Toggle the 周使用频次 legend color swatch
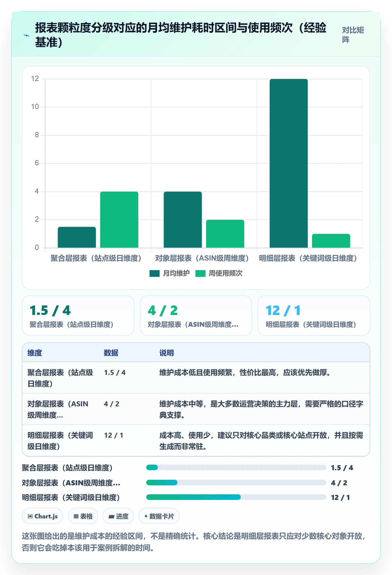The image size is (392, 575). click(x=200, y=273)
